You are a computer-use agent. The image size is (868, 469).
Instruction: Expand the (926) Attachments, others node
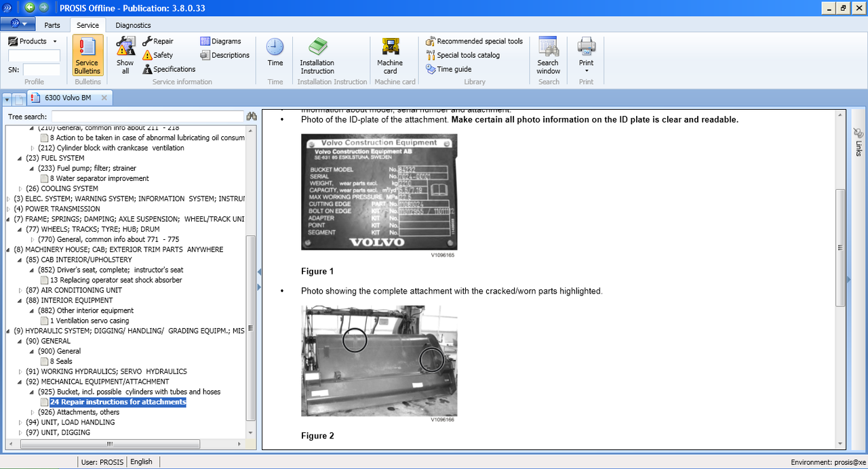click(33, 412)
